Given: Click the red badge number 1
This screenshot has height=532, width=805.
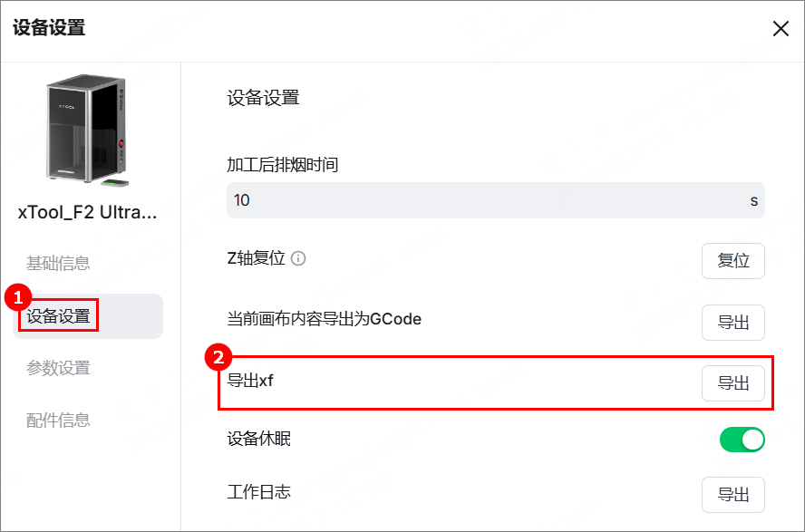Looking at the screenshot, I should point(18,297).
